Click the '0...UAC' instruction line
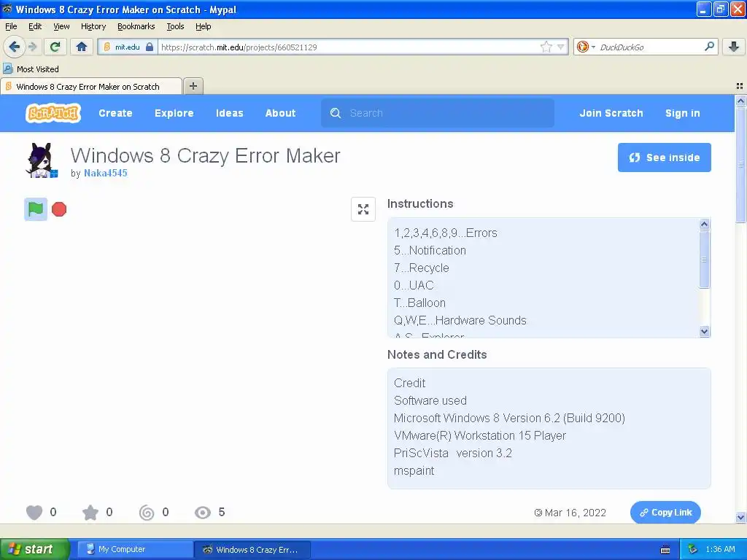The image size is (747, 560). [x=414, y=285]
